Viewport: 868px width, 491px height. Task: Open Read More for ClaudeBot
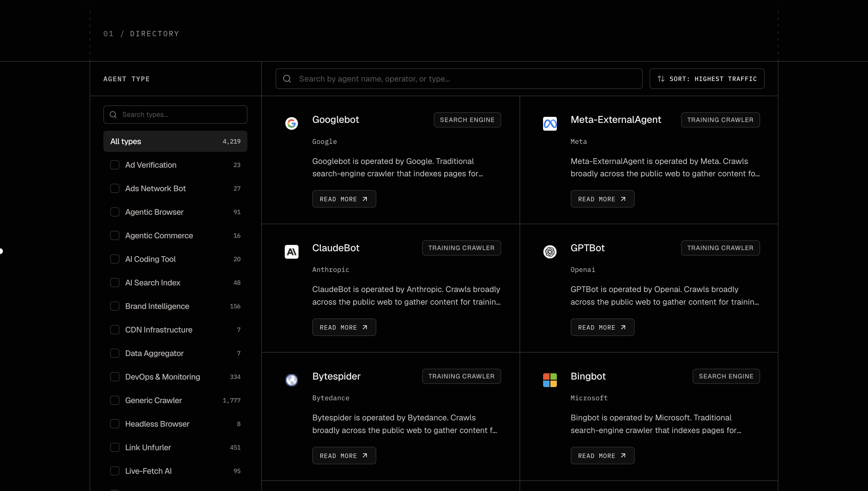point(344,327)
